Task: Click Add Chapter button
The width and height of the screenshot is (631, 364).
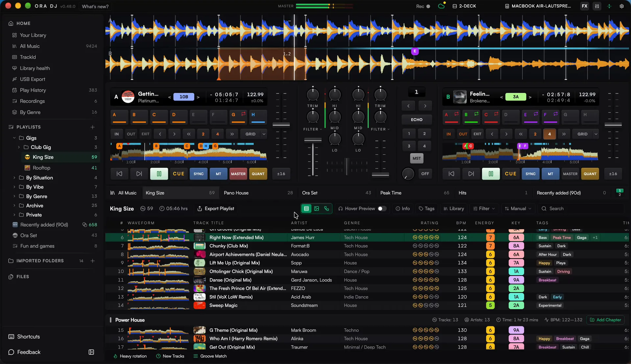Action: click(605, 320)
